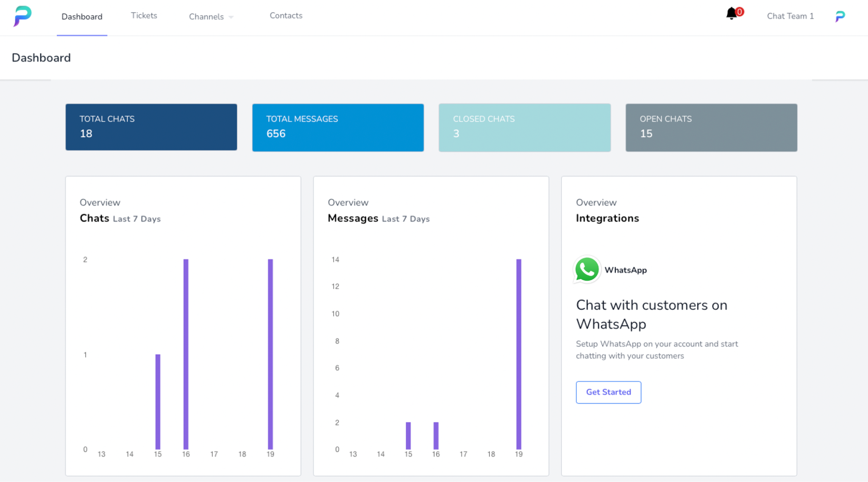The height and width of the screenshot is (482, 868).
Task: Expand the Chat Team 1 selector
Action: (790, 16)
